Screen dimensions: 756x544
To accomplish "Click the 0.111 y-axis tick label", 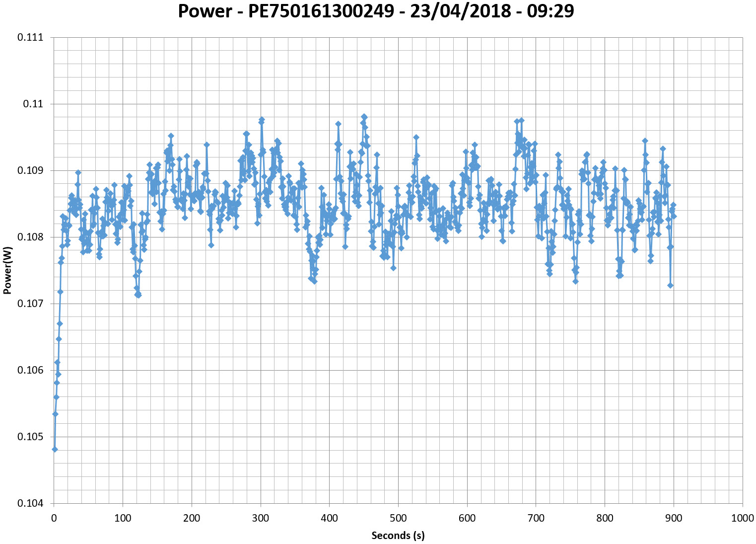I will pos(30,38).
